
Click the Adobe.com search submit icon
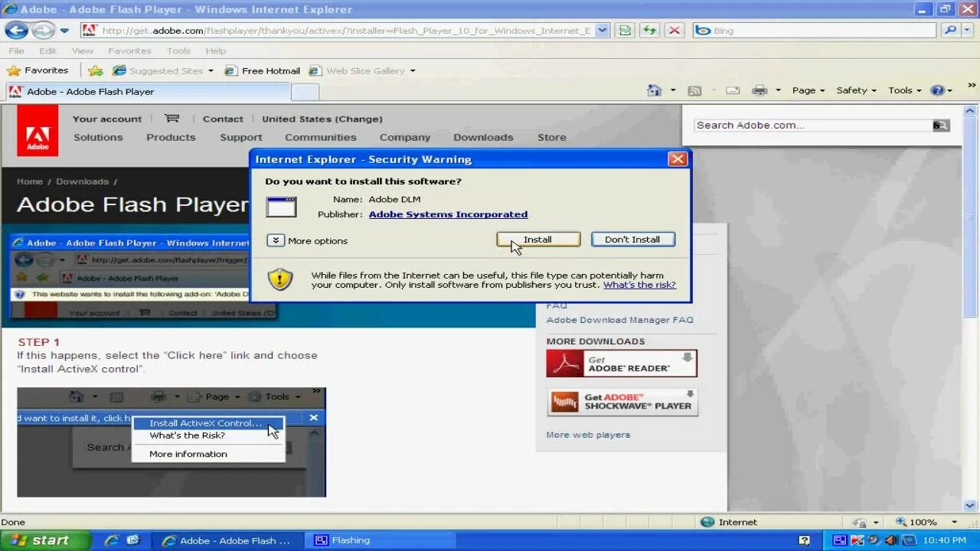941,126
